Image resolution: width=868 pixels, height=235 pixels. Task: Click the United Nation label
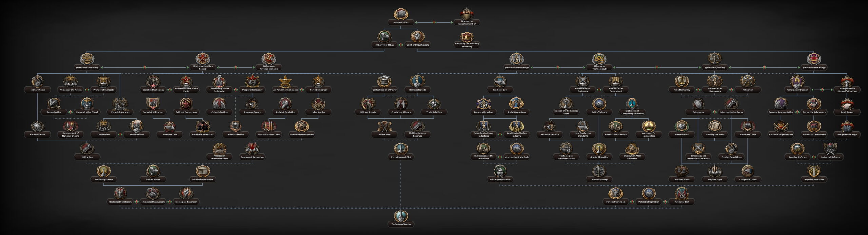click(x=153, y=179)
